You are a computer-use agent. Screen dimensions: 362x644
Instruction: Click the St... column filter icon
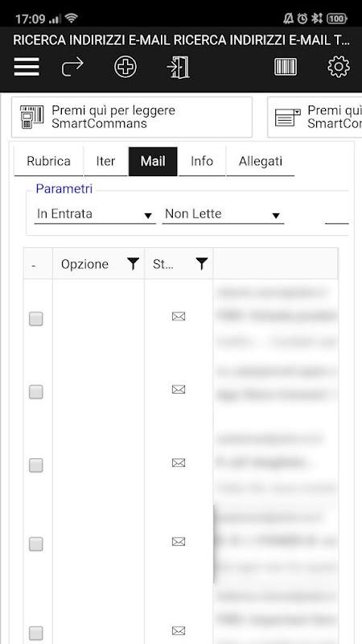(x=201, y=264)
